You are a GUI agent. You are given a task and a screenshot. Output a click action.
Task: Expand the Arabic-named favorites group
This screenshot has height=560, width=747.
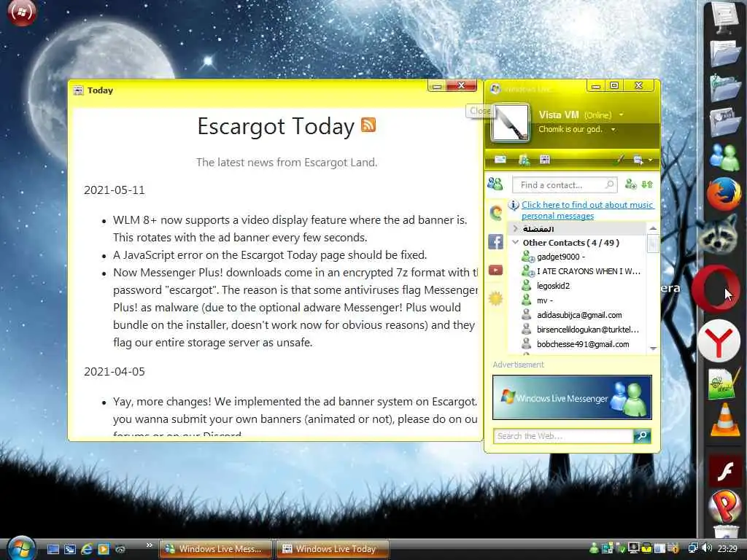point(516,228)
